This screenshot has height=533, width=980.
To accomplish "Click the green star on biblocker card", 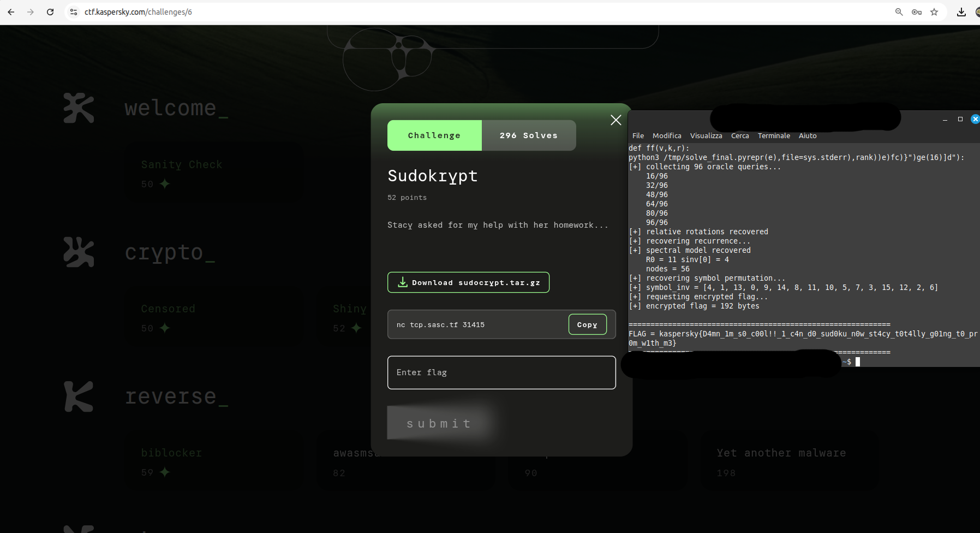I will [165, 472].
